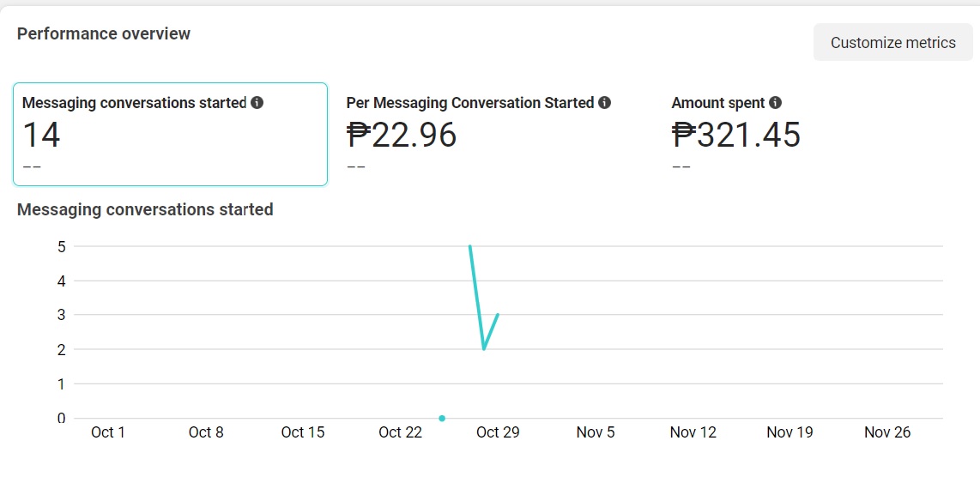The width and height of the screenshot is (980, 483).
Task: Click the Nov 26 axis label
Action: 887,432
